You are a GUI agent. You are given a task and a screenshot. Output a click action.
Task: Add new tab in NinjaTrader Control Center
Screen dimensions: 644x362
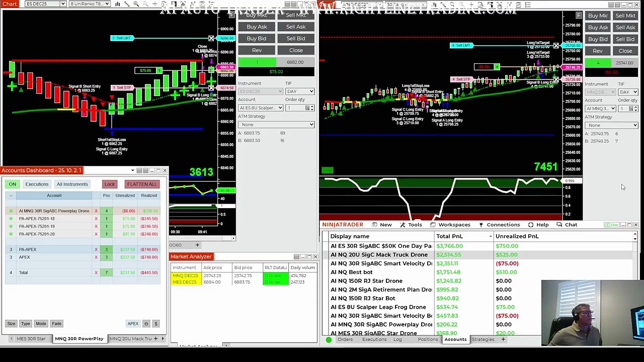pyautogui.click(x=503, y=339)
